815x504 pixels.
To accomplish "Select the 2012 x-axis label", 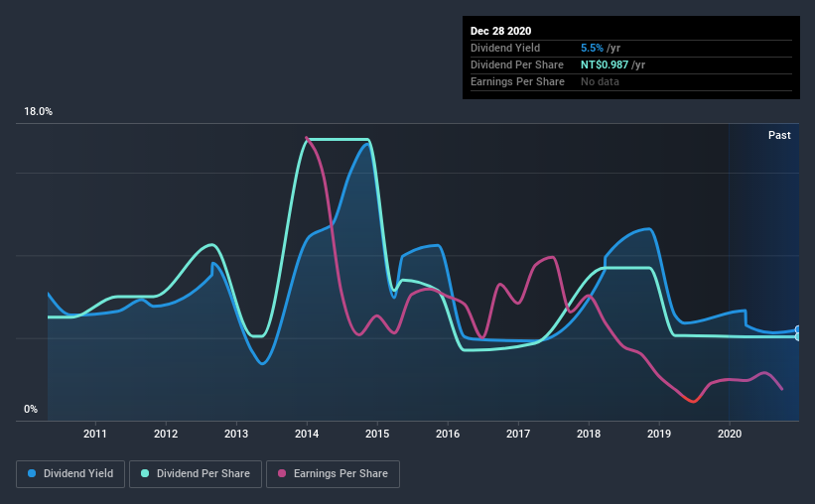I will click(x=166, y=434).
